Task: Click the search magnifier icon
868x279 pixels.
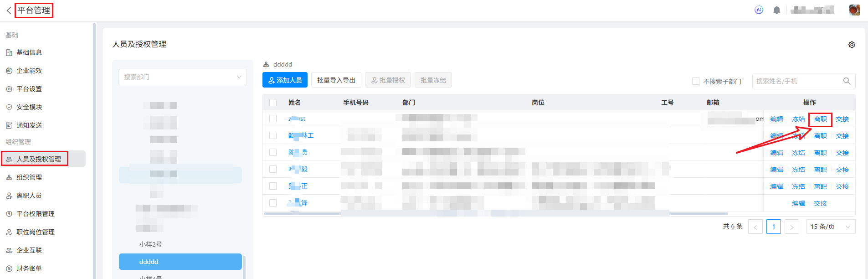Action: [847, 81]
